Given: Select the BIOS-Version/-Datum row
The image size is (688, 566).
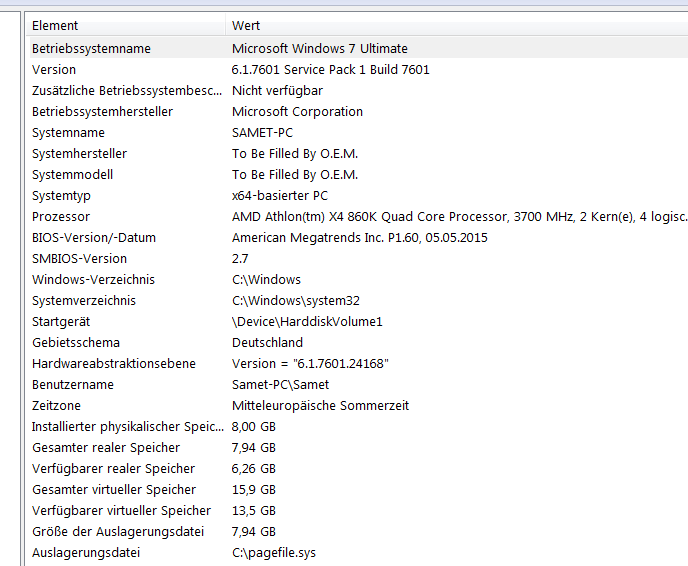Looking at the screenshot, I should click(x=359, y=238).
